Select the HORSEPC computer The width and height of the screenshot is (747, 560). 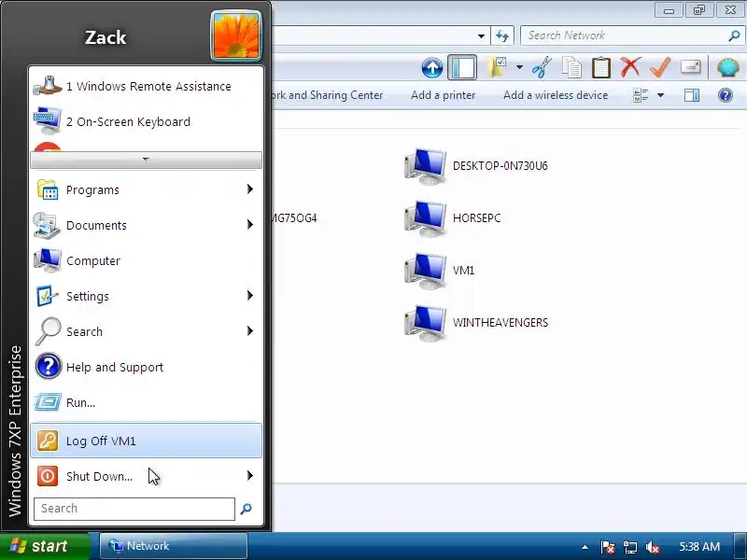coord(453,218)
